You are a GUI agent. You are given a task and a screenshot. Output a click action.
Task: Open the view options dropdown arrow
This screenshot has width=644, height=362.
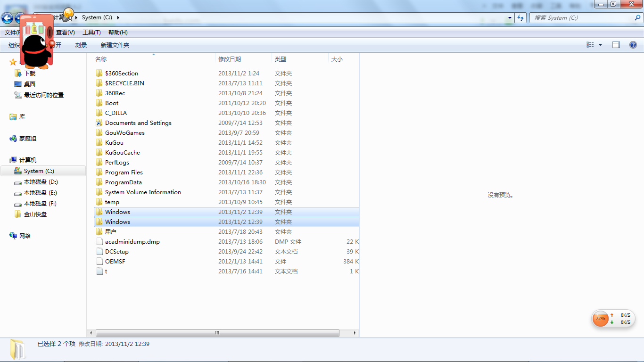pos(600,45)
